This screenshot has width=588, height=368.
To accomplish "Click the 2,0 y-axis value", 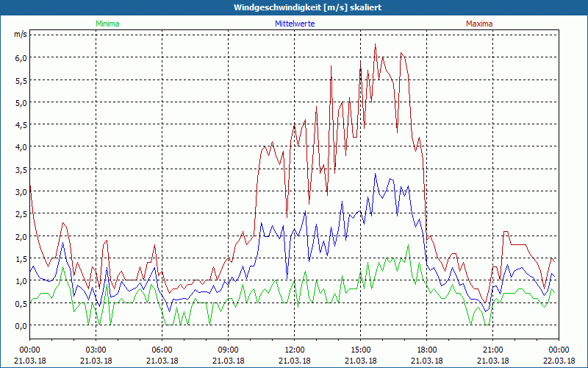I will [x=21, y=236].
